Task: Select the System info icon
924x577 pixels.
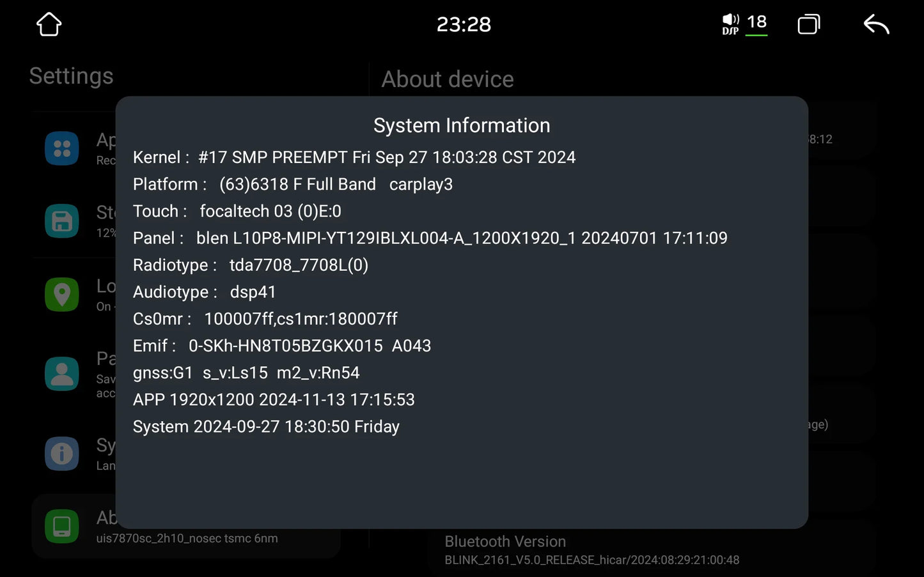Action: click(x=62, y=454)
